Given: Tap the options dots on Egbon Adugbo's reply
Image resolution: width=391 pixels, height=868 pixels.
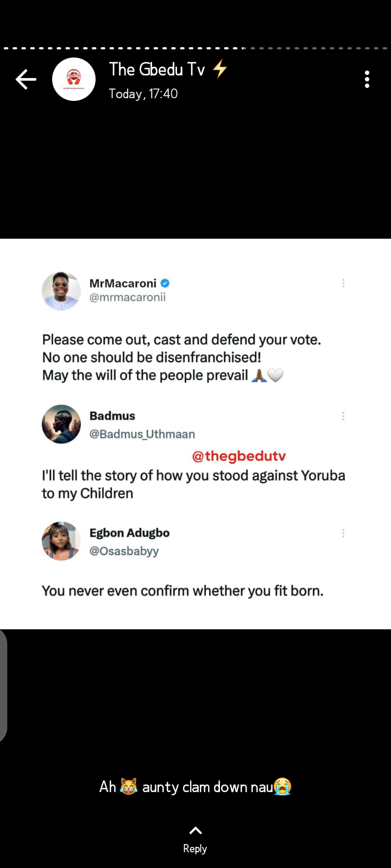Looking at the screenshot, I should pos(343,533).
